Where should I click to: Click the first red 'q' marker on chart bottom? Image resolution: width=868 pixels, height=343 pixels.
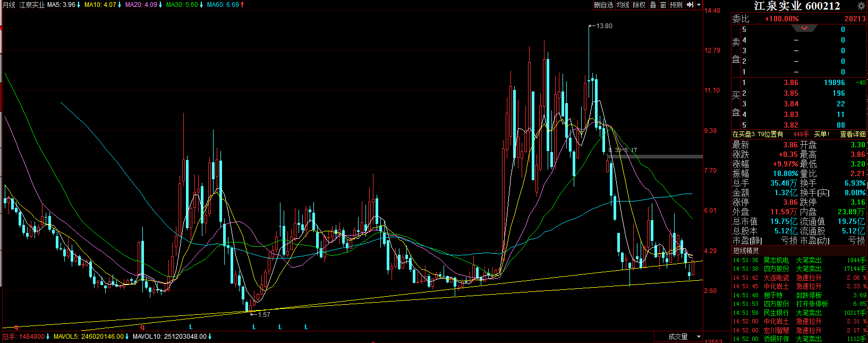tap(16, 327)
